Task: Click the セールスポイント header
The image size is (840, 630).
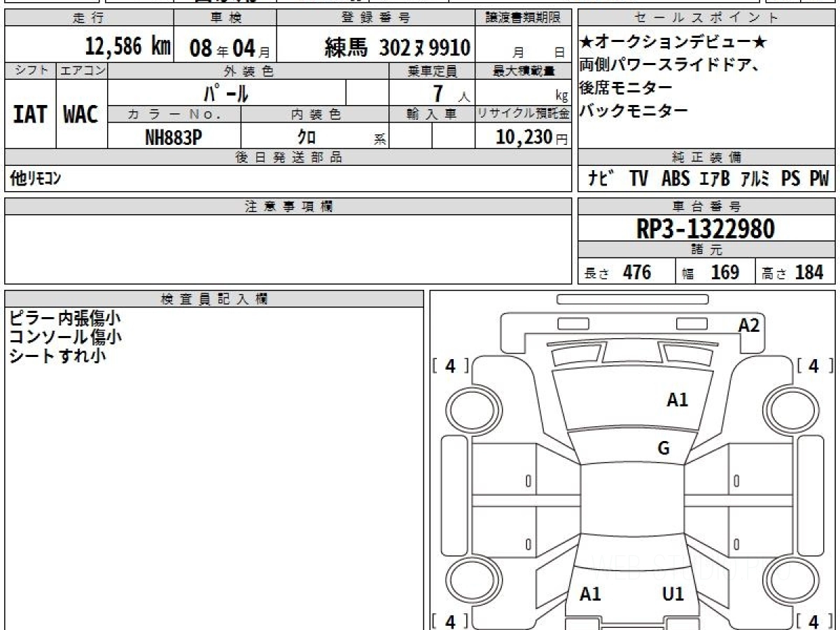Action: [706, 18]
